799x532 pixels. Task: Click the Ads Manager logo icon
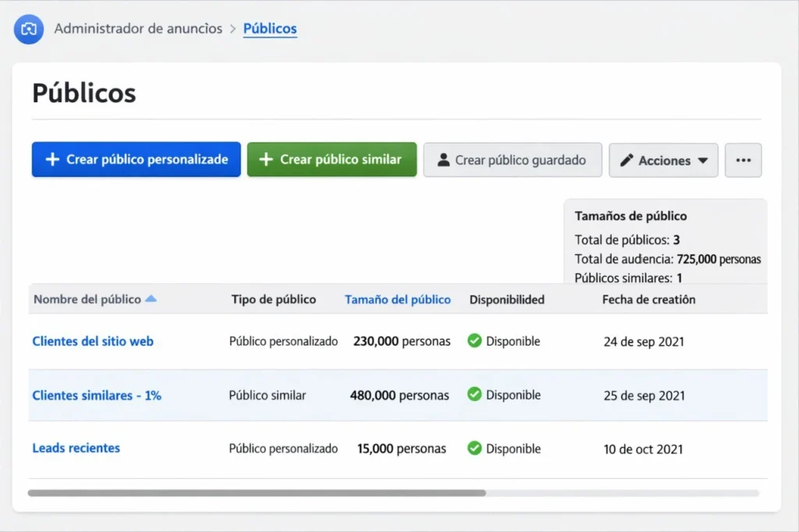28,29
